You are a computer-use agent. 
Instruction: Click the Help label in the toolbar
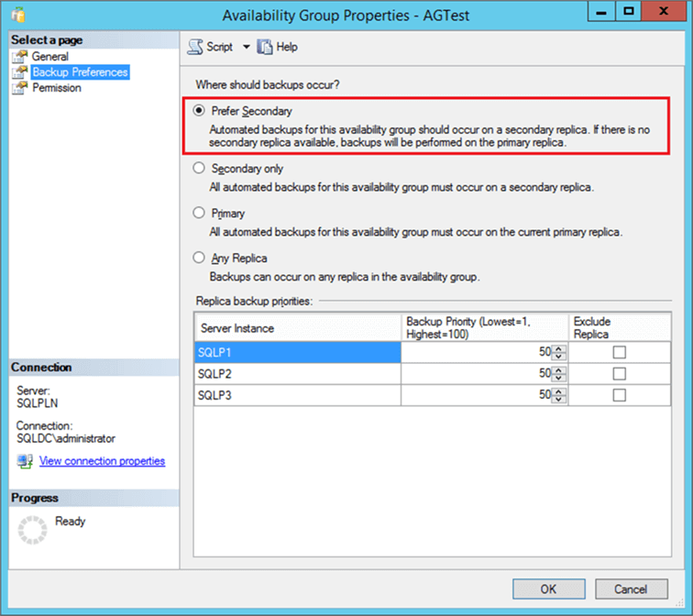(287, 47)
